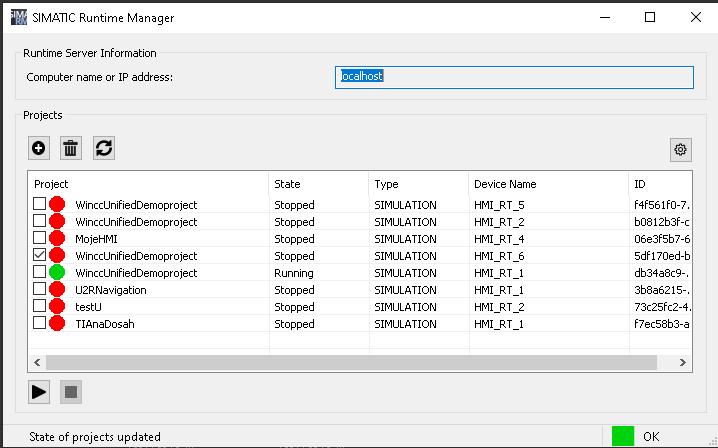The height and width of the screenshot is (448, 718).
Task: Click the ID column header
Action: 660,184
